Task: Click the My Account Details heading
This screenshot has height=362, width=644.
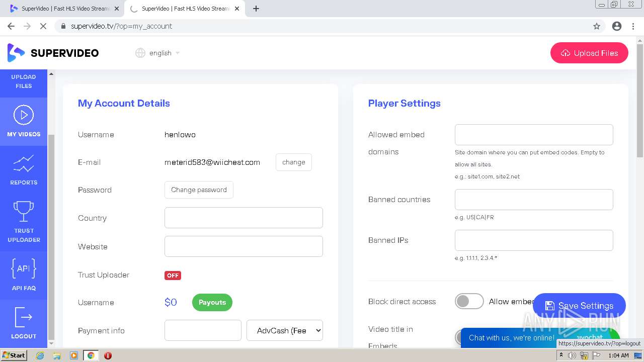Action: point(124,103)
